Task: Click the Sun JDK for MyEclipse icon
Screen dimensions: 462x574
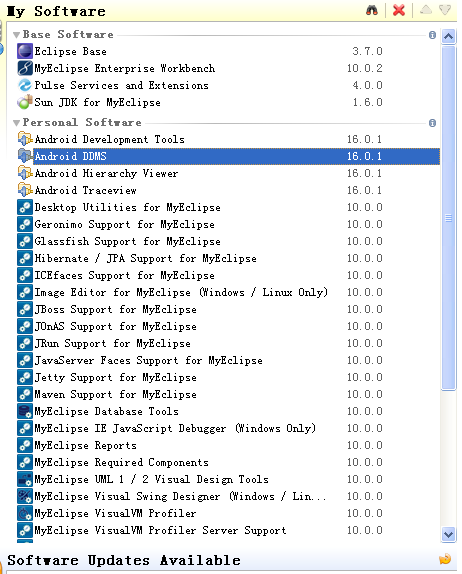Action: (x=25, y=102)
